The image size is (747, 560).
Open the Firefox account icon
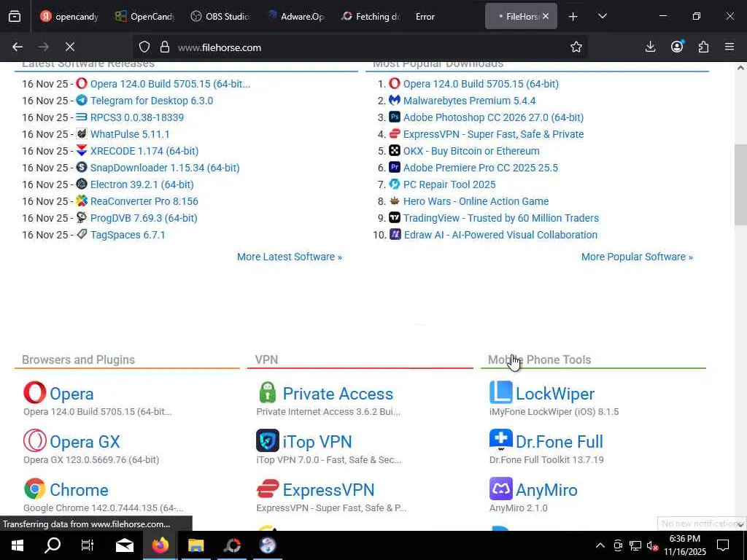click(677, 47)
